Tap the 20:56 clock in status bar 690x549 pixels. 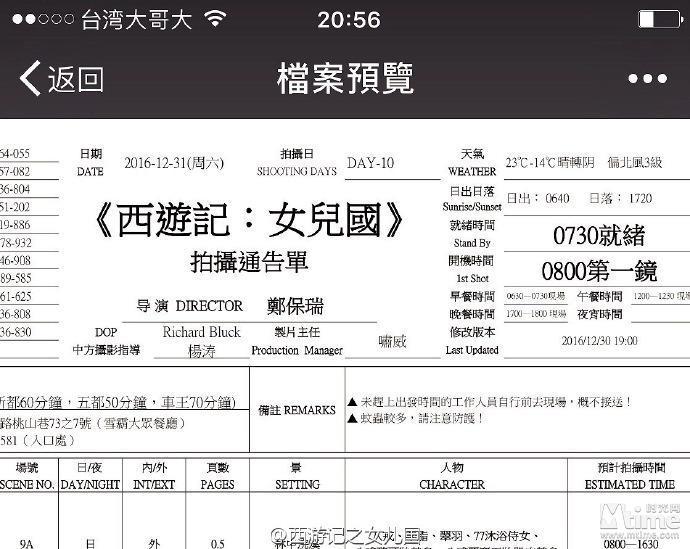[x=348, y=20]
